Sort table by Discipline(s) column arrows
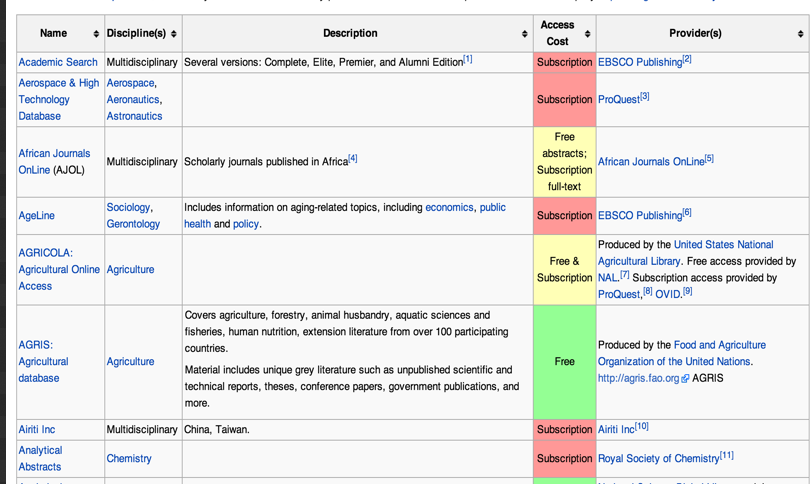Screen dimensions: 810x484 [174, 34]
